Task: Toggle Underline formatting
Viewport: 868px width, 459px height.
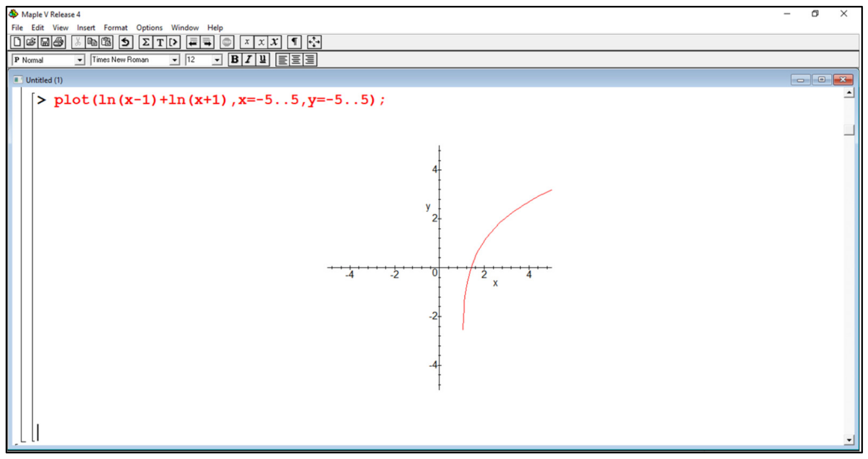Action: 263,60
